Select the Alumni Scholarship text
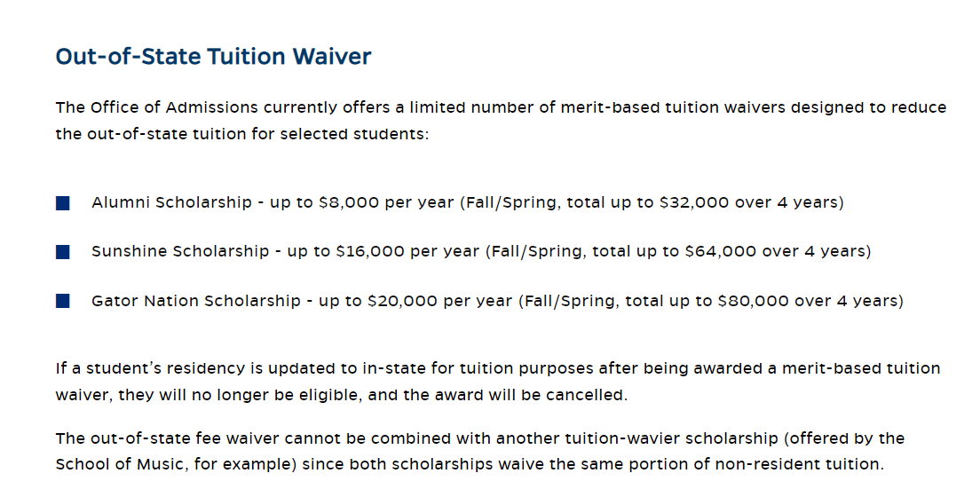This screenshot has height=497, width=980. point(171,202)
